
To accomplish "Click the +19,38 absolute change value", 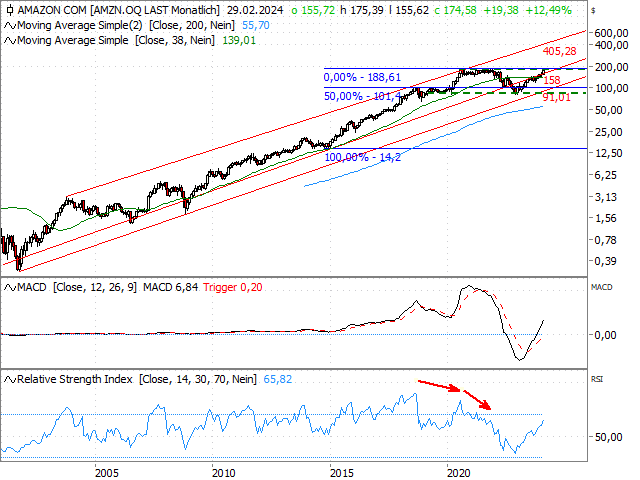I will [501, 10].
